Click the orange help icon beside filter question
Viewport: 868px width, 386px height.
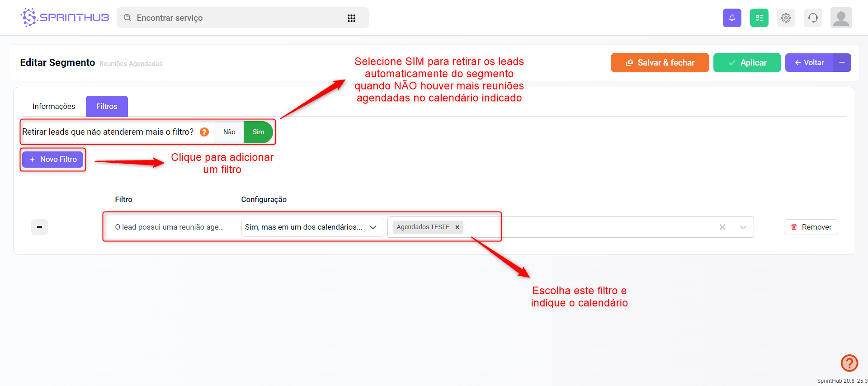point(204,132)
